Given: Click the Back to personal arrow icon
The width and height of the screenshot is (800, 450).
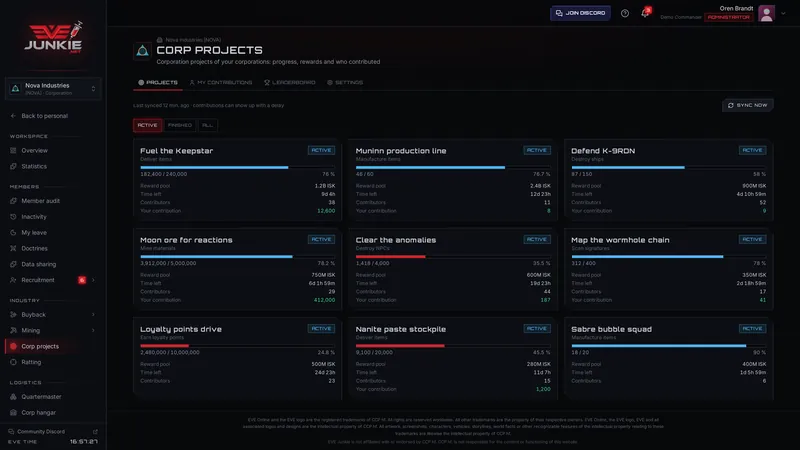Looking at the screenshot, I should tap(13, 116).
